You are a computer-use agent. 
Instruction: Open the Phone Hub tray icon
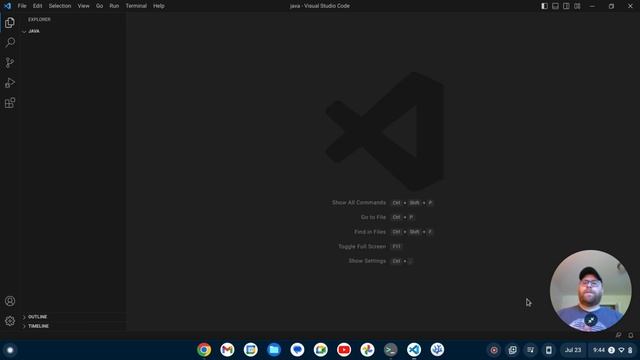tap(549, 350)
